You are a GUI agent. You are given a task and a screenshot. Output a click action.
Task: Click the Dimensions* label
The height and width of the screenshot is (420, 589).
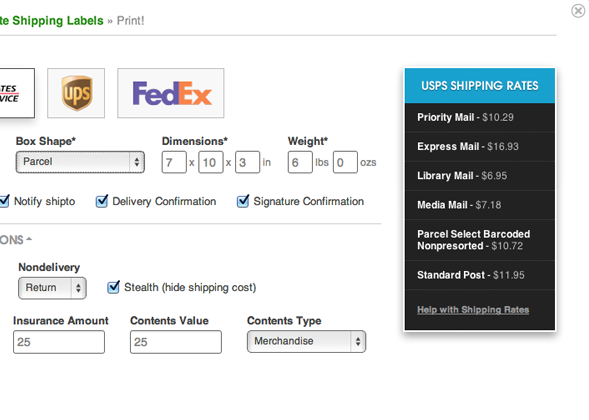(x=195, y=141)
